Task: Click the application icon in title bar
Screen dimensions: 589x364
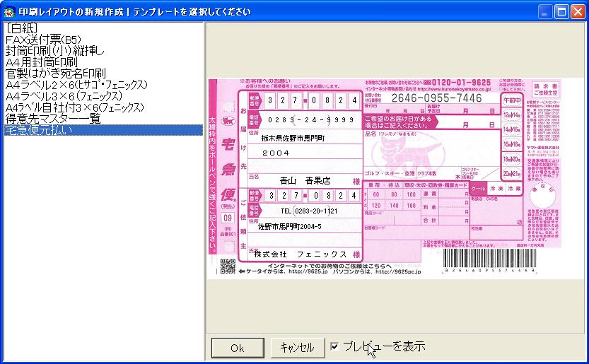Action: point(9,12)
